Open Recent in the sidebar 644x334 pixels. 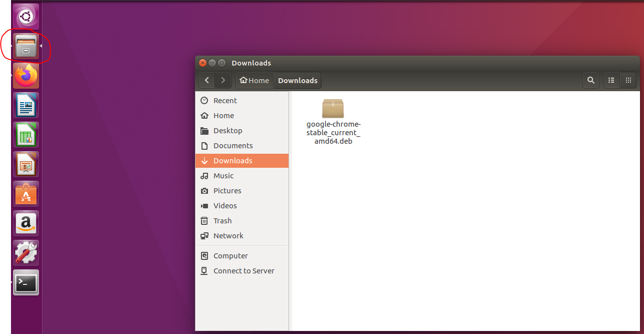tap(242, 101)
